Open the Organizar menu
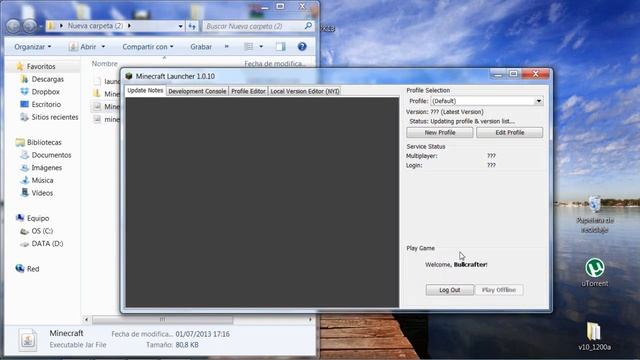Viewport: 640px width, 360px height. 33,47
